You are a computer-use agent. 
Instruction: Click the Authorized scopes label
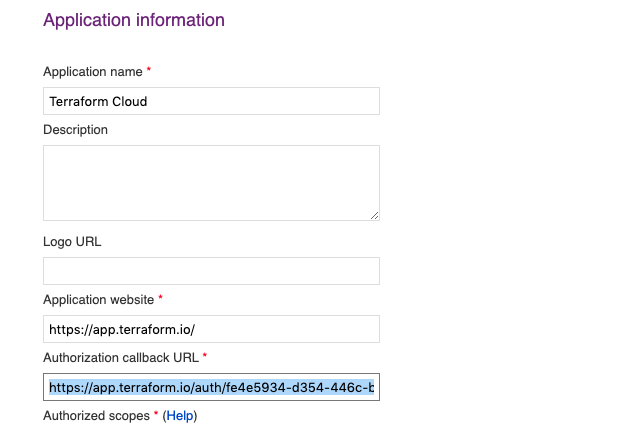click(x=96, y=415)
